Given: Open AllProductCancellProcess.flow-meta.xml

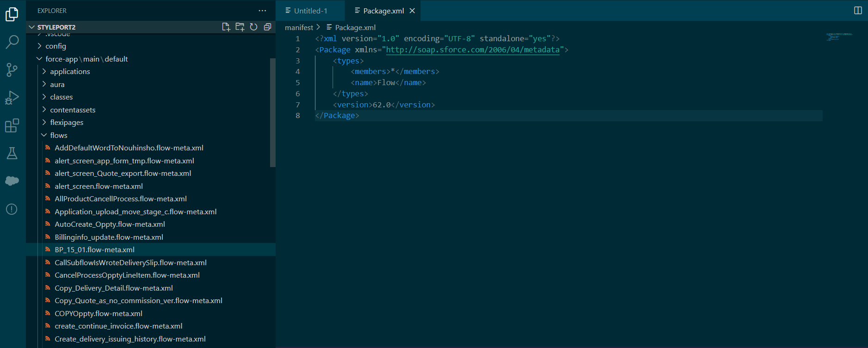Looking at the screenshot, I should pyautogui.click(x=151, y=199).
